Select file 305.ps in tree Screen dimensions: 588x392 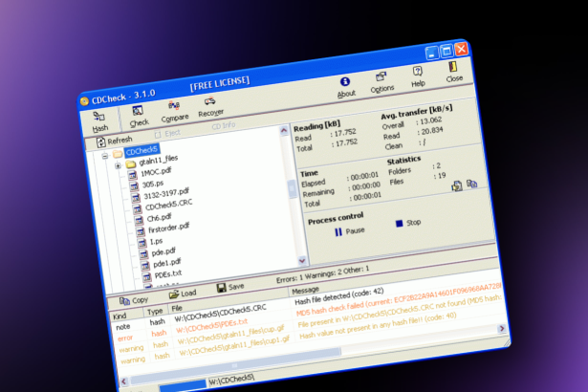point(153,185)
